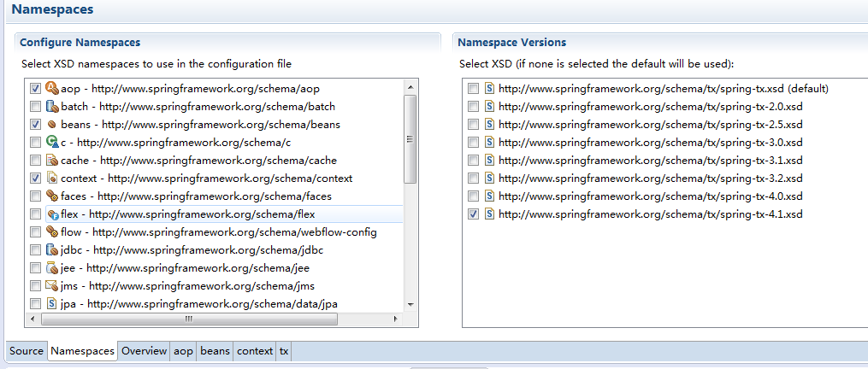Enable the faces namespace checkbox

coord(35,196)
